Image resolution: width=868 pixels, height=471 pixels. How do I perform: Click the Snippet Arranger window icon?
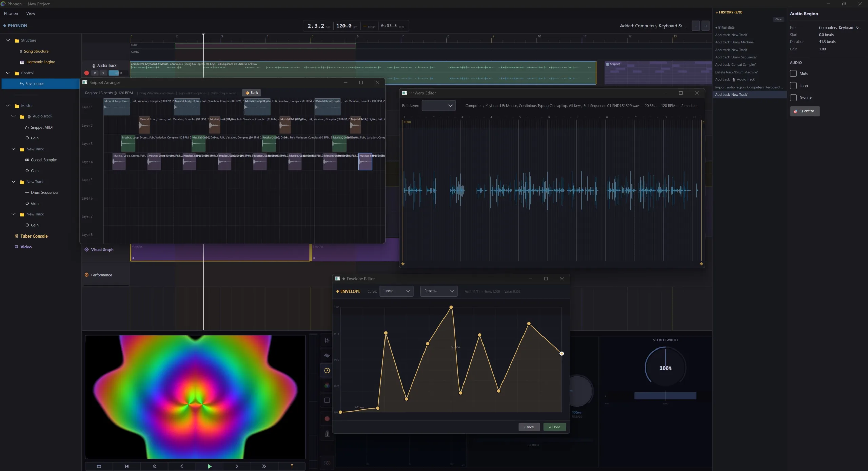85,82
